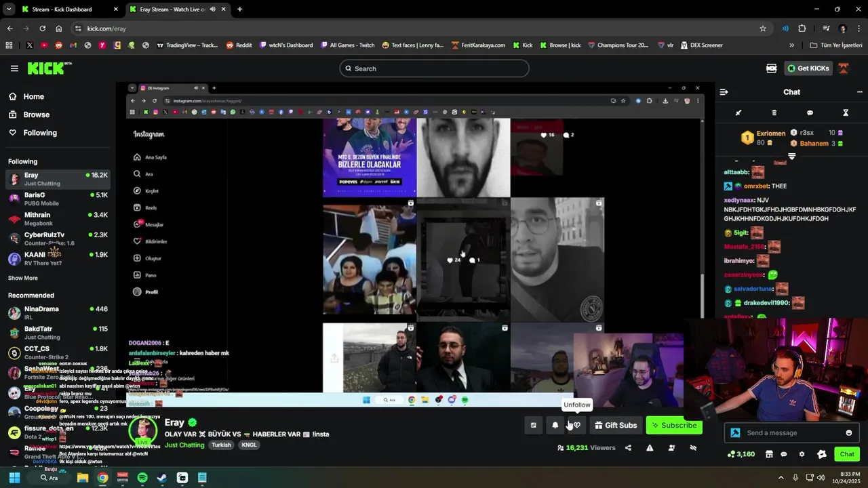Open NinaDrama recommended channel
Image resolution: width=868 pixels, height=488 pixels.
(x=58, y=312)
